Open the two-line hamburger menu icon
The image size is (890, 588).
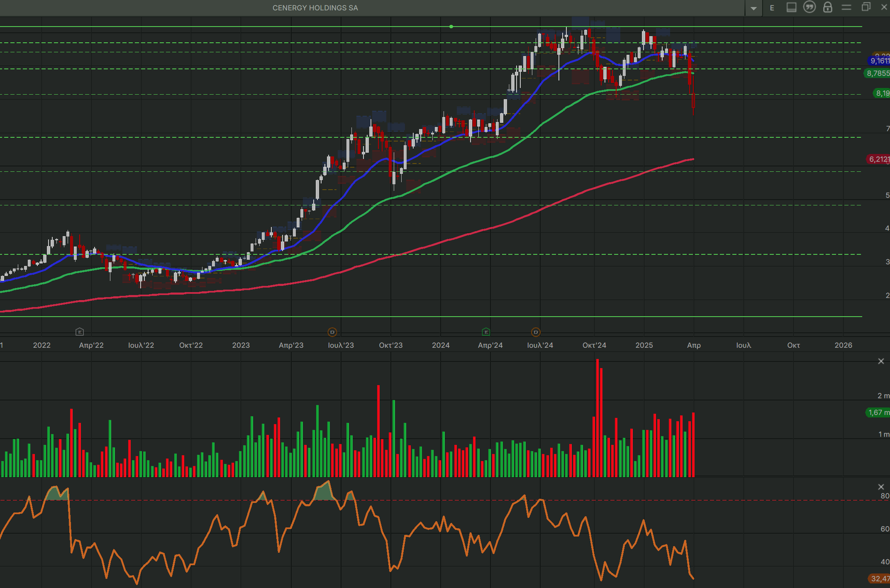point(846,7)
